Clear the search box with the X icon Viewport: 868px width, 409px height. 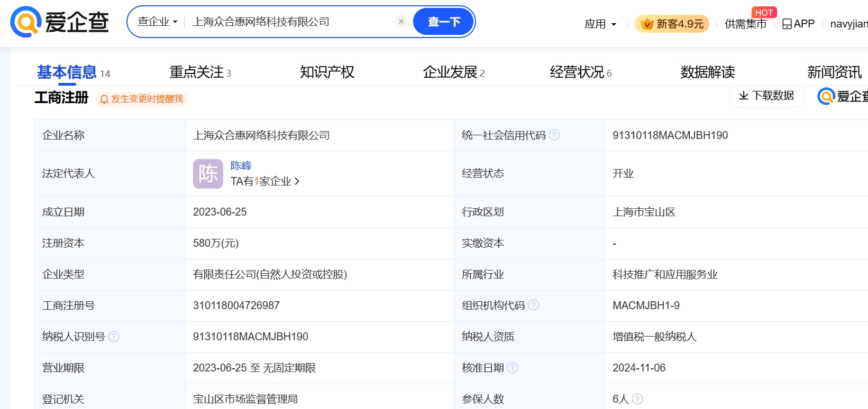(x=401, y=22)
